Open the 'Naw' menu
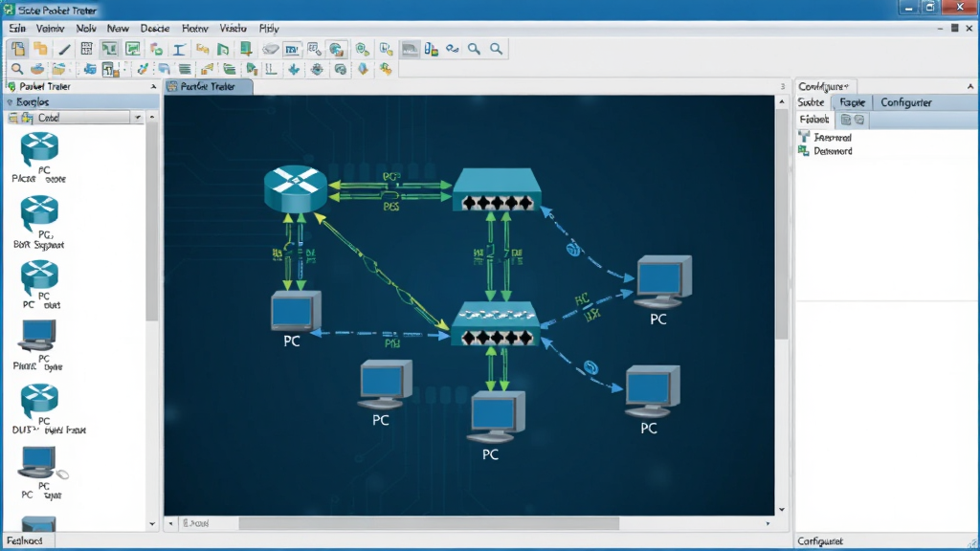Image resolution: width=980 pixels, height=551 pixels. pos(118,28)
